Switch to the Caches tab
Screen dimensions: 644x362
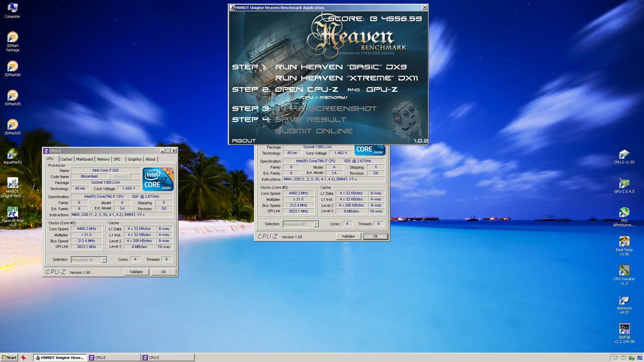pyautogui.click(x=66, y=159)
